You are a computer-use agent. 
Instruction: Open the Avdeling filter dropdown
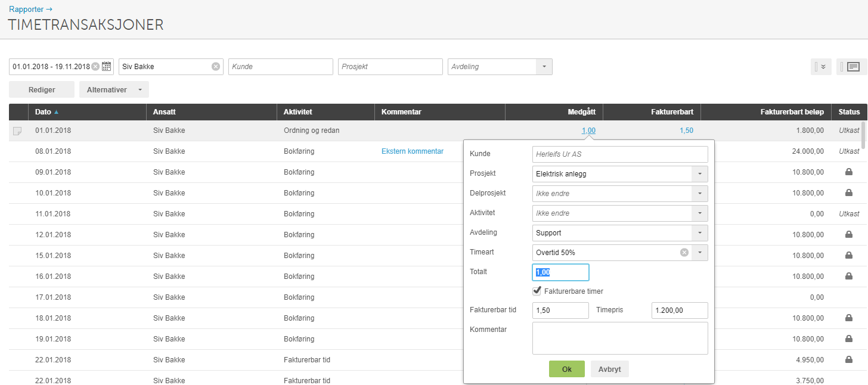click(x=544, y=67)
